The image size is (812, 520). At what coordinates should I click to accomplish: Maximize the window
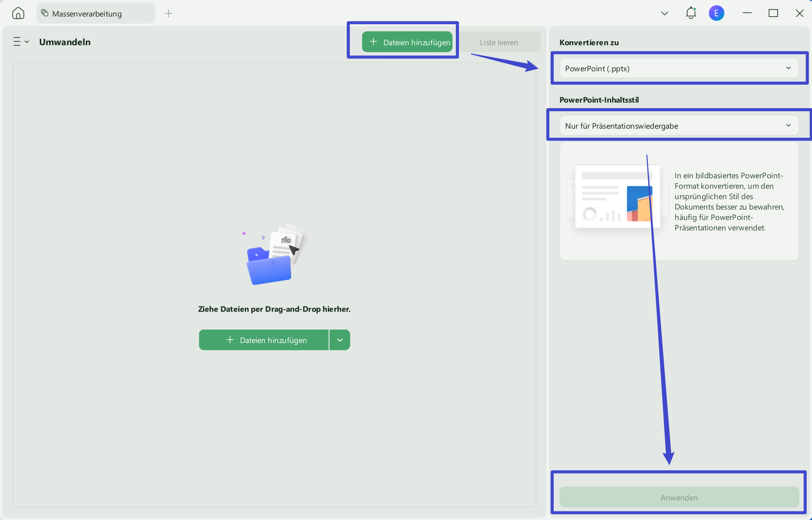773,13
